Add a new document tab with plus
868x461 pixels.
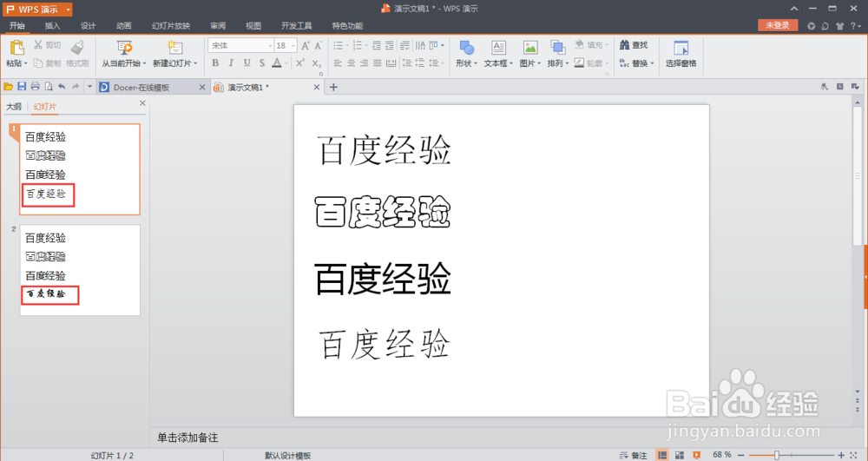tap(333, 87)
